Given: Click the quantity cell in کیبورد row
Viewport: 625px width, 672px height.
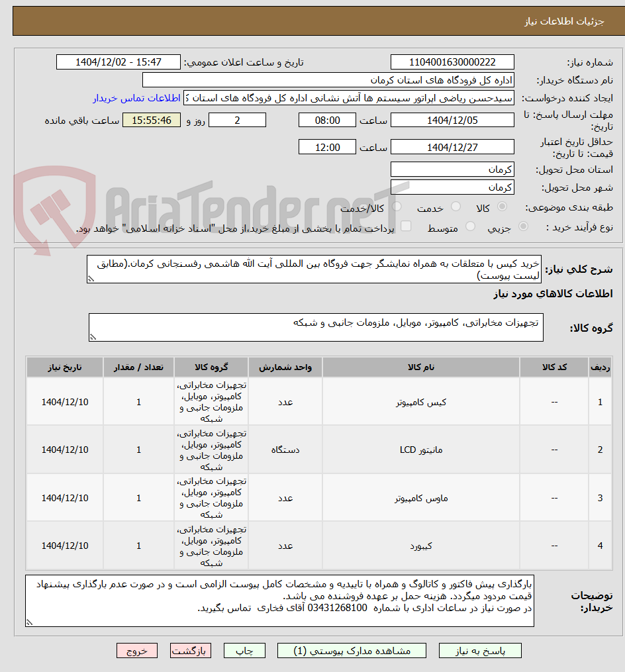Looking at the screenshot, I should 138,546.
